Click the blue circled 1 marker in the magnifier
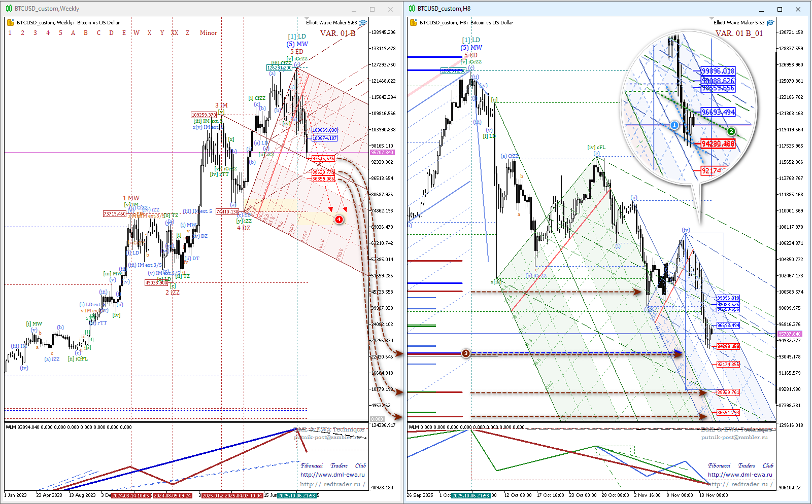The width and height of the screenshot is (812, 504). (x=674, y=125)
